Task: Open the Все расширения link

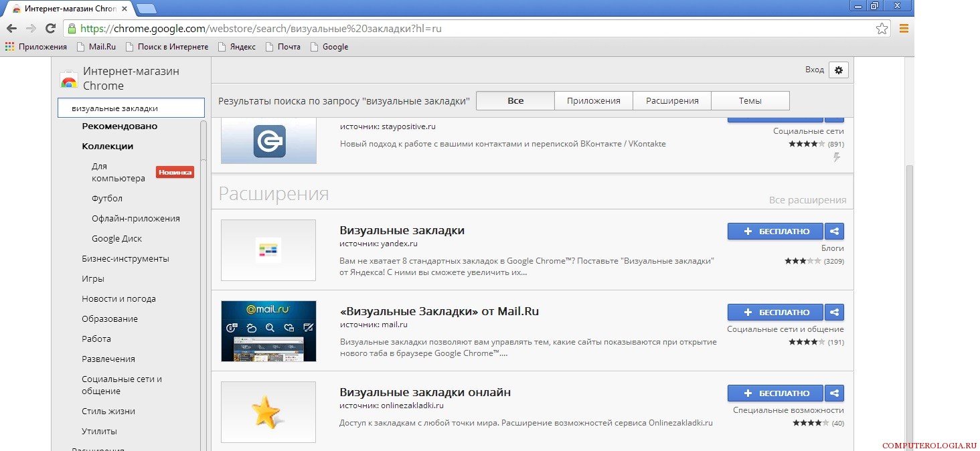Action: point(807,200)
